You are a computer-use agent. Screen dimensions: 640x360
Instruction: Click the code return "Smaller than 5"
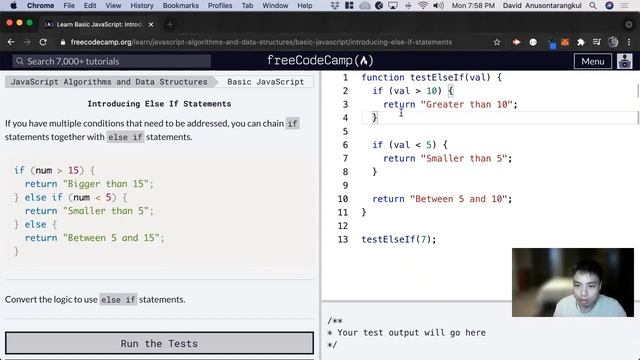[447, 158]
